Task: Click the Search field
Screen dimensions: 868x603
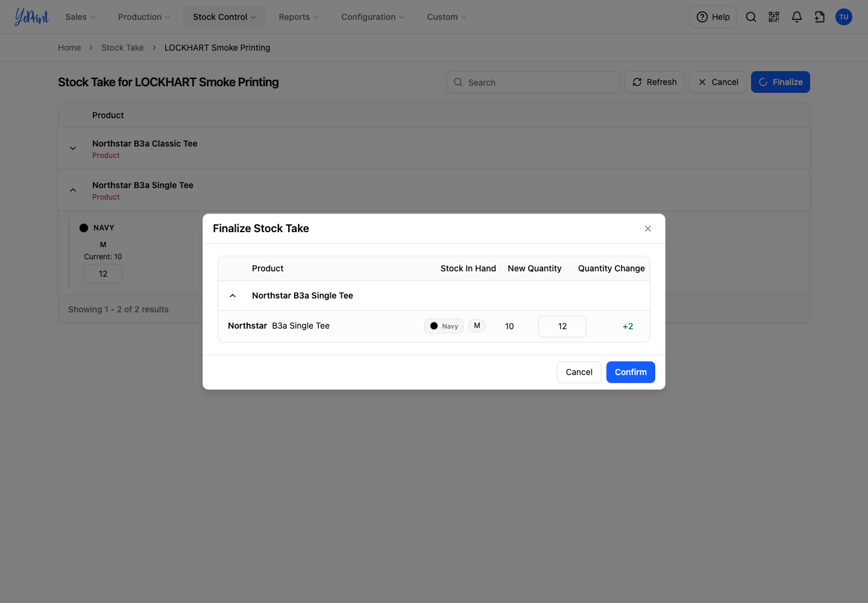Action: [x=533, y=82]
